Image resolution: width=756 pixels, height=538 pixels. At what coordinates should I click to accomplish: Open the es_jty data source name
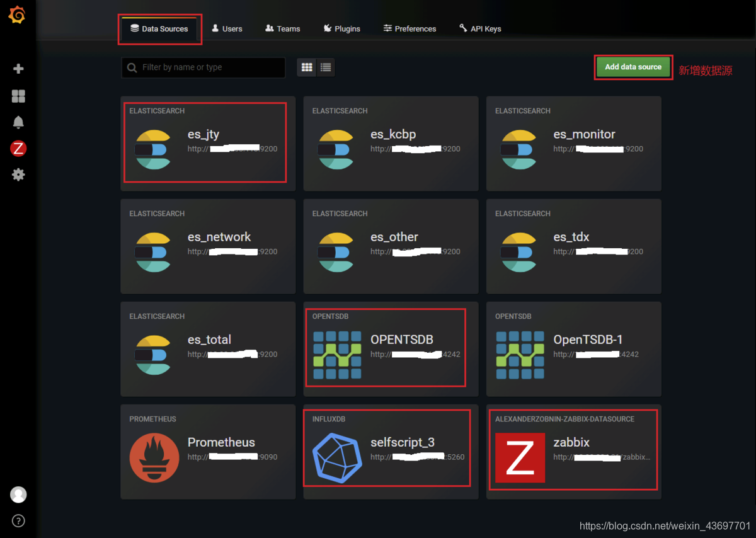[203, 134]
